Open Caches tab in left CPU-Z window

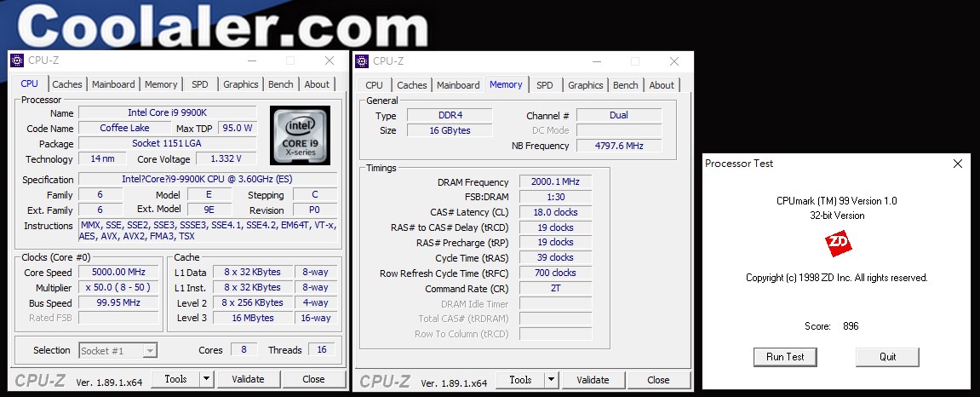[67, 84]
